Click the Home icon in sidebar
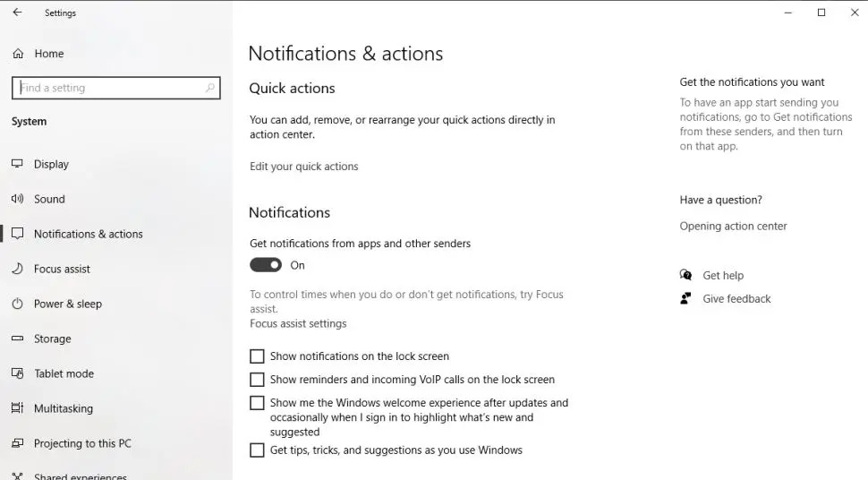This screenshot has width=868, height=480. point(18,54)
